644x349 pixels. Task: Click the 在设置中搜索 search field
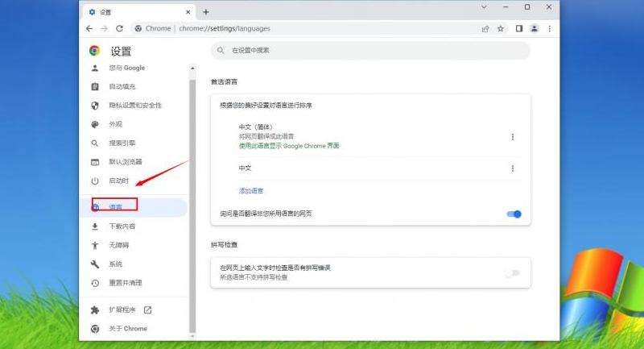[x=370, y=50]
